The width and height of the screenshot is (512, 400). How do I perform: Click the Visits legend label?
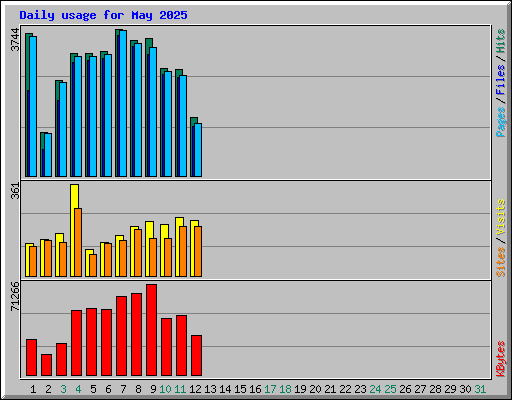(501, 218)
